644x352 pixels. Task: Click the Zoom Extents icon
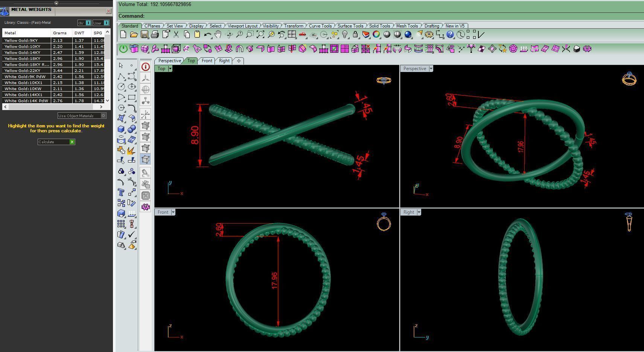pos(260,35)
